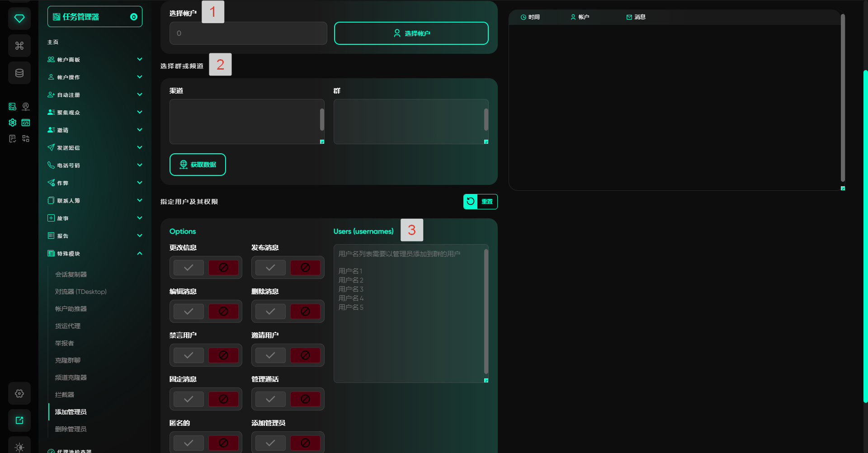Viewport: 868px width, 453px height.
Task: Click the external link icon in left rail
Action: (x=19, y=420)
